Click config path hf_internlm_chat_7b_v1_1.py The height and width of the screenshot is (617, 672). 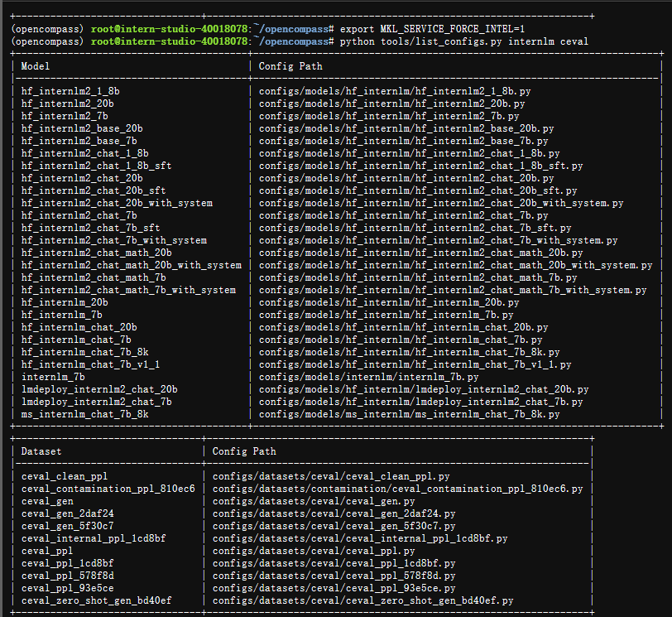415,364
